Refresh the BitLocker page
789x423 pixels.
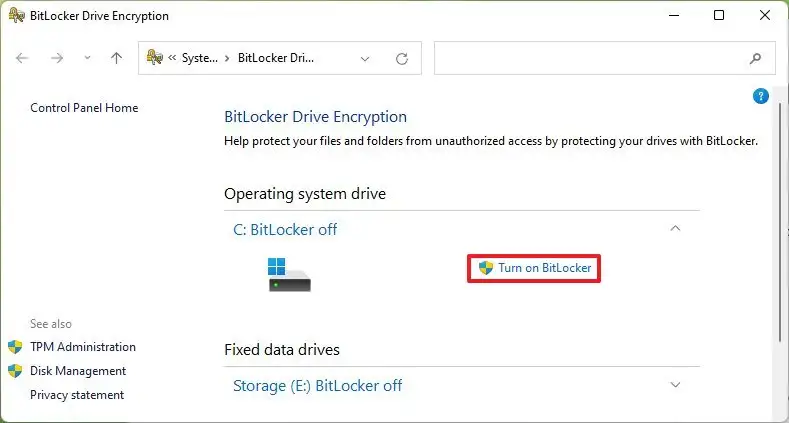402,58
